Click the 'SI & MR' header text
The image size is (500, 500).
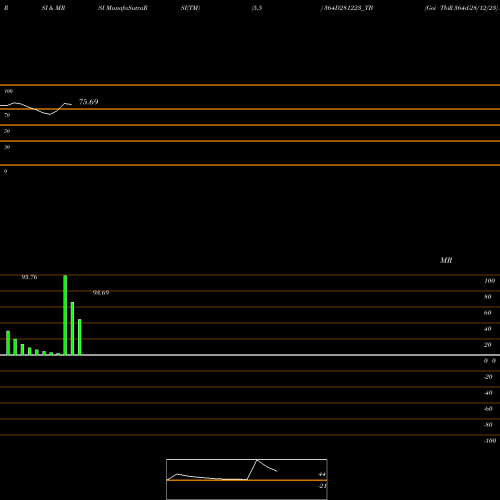53,8
